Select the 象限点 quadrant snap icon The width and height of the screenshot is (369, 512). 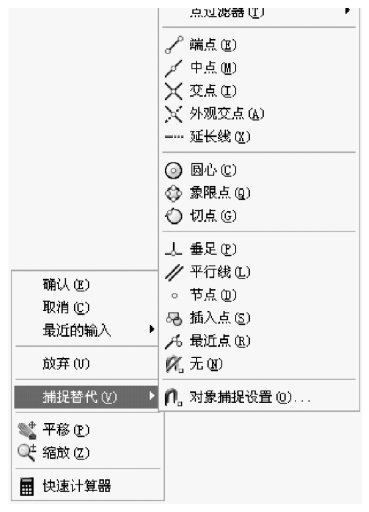174,193
